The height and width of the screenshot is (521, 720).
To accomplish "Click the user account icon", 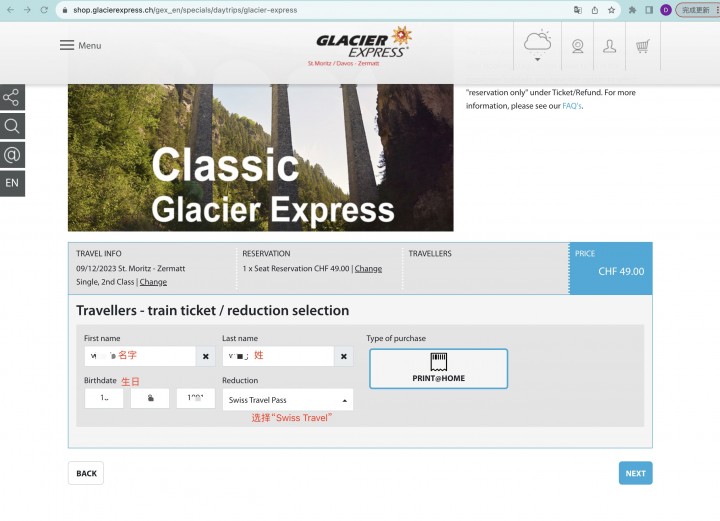I will [x=609, y=46].
